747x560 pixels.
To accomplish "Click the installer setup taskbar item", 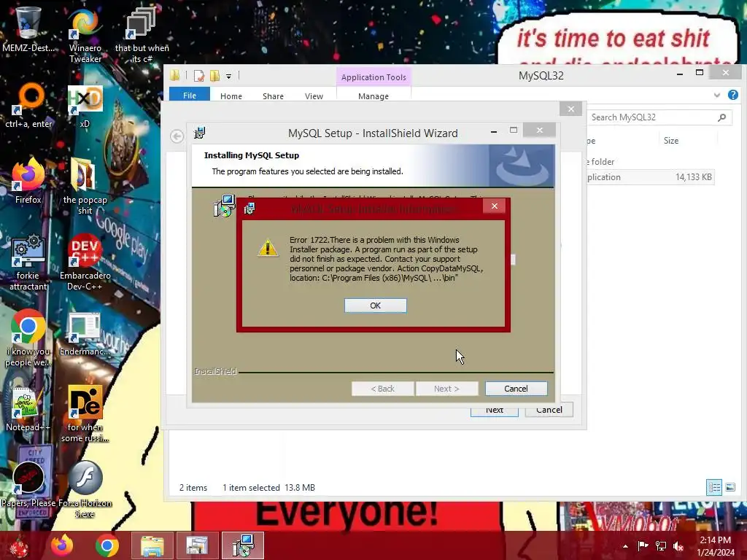I will click(x=197, y=545).
